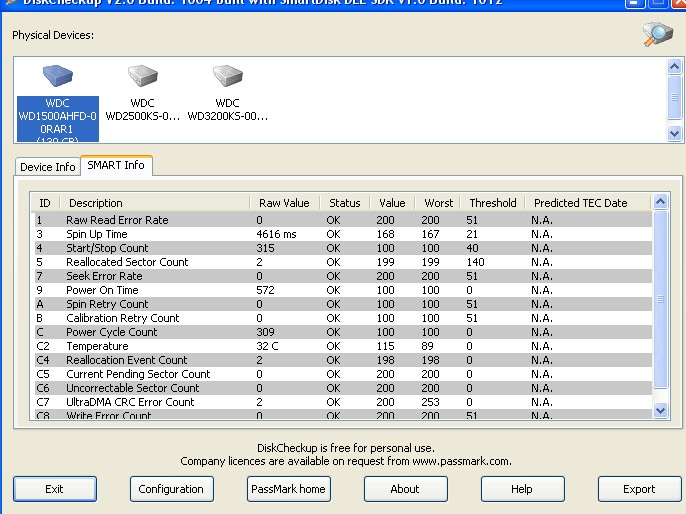Select the Current Pending Sector Count row
686x514 pixels.
pyautogui.click(x=343, y=374)
